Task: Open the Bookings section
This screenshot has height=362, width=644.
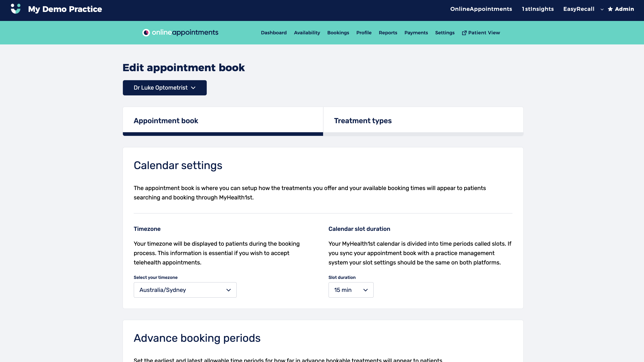Action: pyautogui.click(x=338, y=33)
